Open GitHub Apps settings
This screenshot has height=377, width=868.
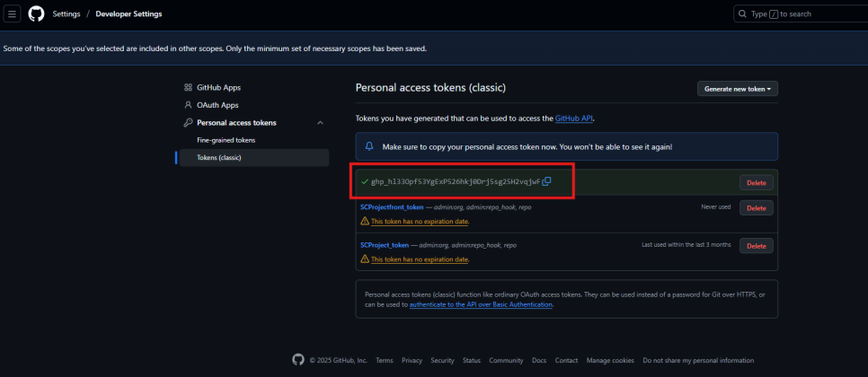pos(218,87)
